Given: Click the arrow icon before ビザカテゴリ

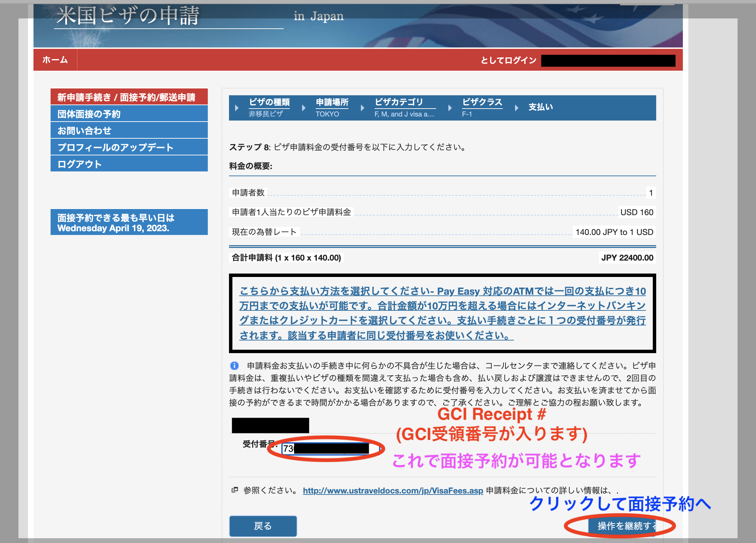Looking at the screenshot, I should tap(363, 108).
